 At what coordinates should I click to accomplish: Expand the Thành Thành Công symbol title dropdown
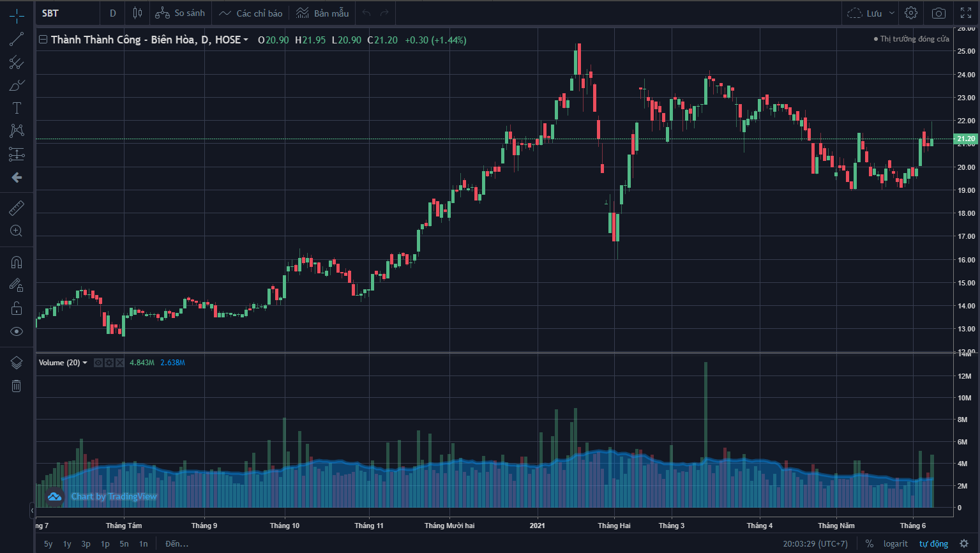point(246,40)
